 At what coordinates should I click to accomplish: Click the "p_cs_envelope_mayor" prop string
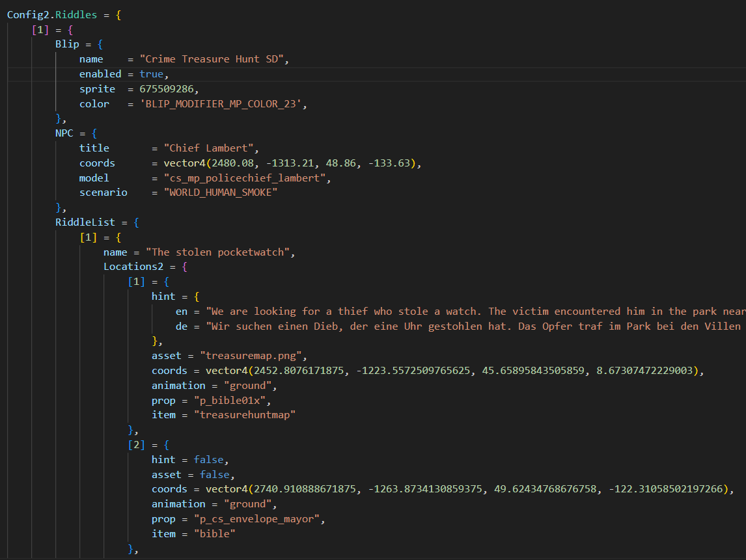coord(257,518)
